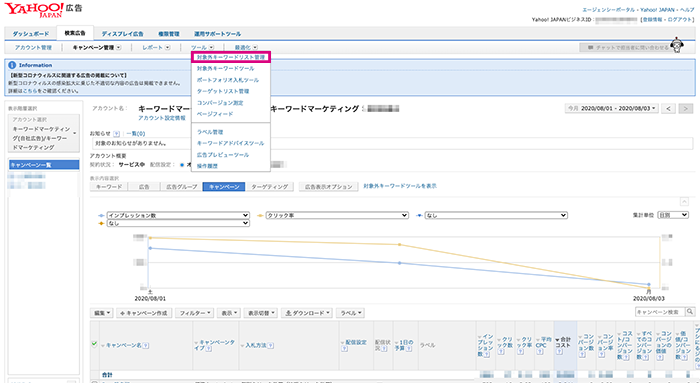
Task: Sort by 合計コスト column header
Action: pos(564,342)
